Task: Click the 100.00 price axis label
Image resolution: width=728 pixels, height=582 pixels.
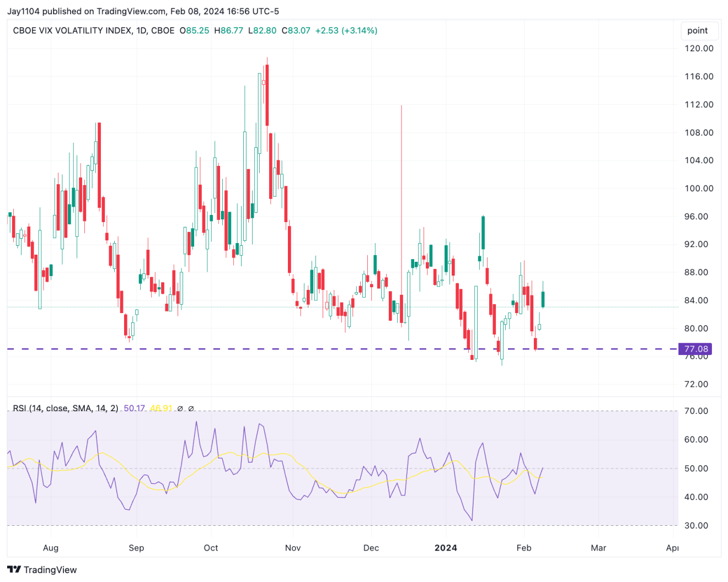Action: tap(699, 188)
